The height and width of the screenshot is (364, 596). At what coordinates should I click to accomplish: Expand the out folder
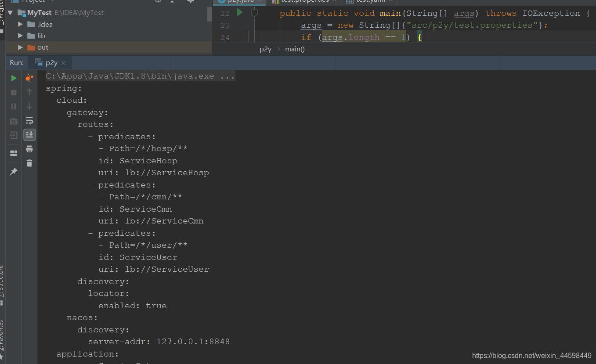[20, 47]
